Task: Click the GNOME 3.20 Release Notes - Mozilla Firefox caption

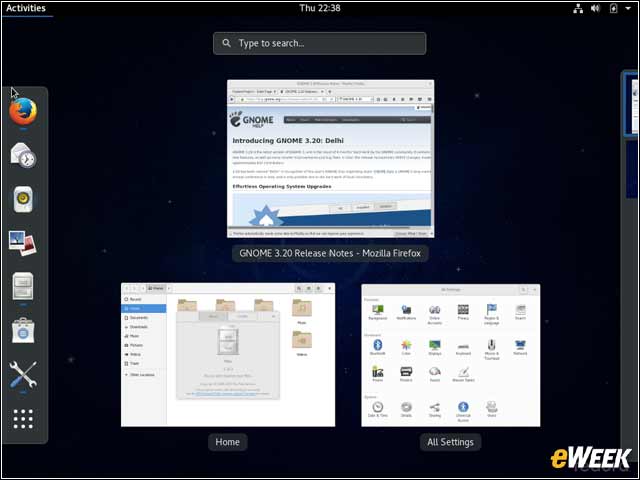Action: coord(330,253)
